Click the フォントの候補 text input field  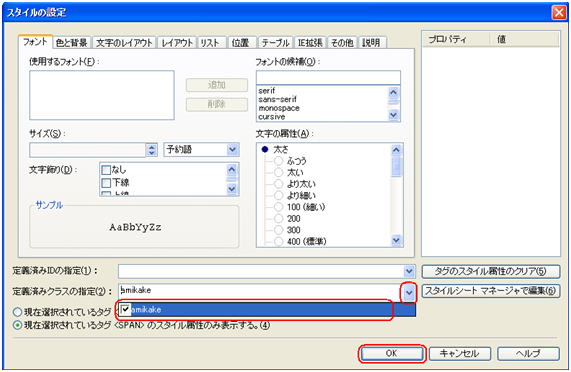(x=328, y=78)
